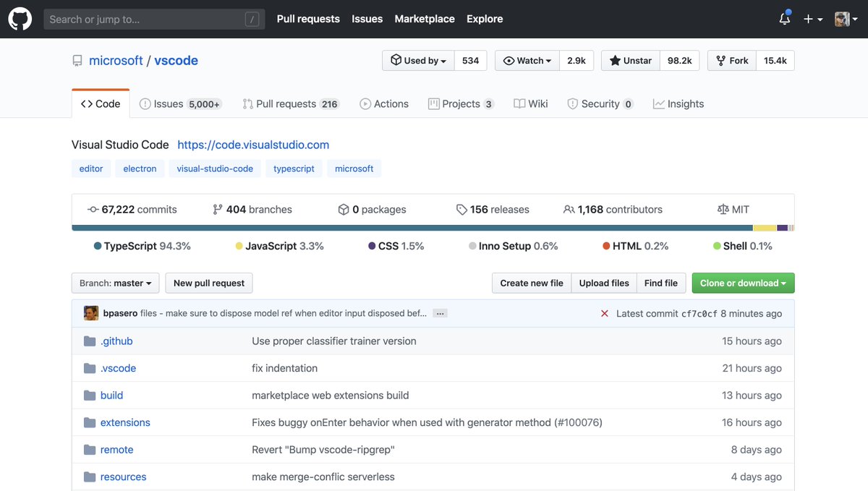Viewport: 868px width, 491px height.
Task: Expand the Clone or download dropdown
Action: [x=743, y=283]
